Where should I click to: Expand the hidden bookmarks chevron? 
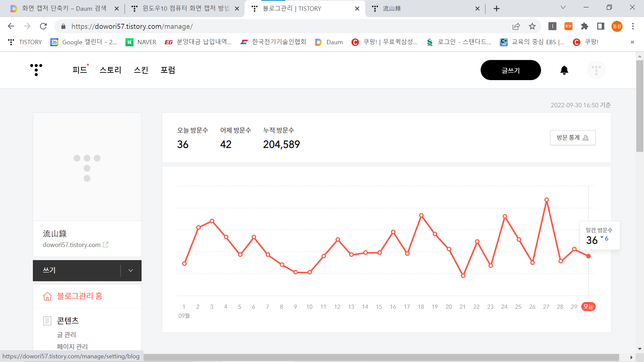pos(632,42)
